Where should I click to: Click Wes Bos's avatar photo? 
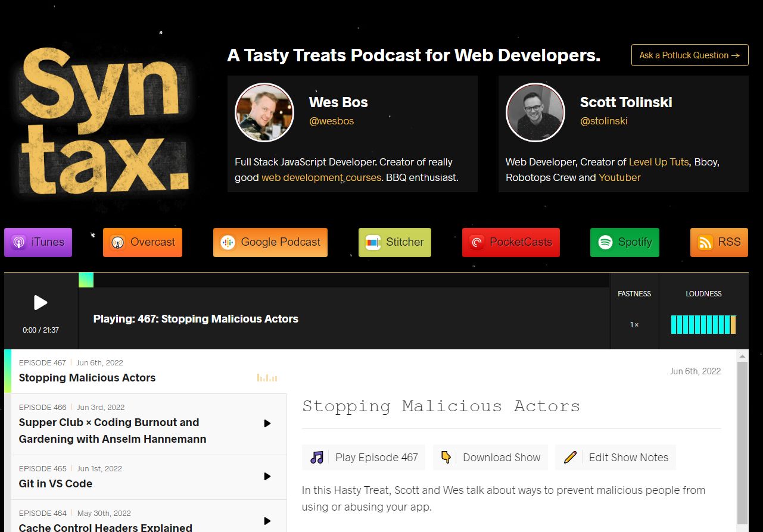pos(264,112)
